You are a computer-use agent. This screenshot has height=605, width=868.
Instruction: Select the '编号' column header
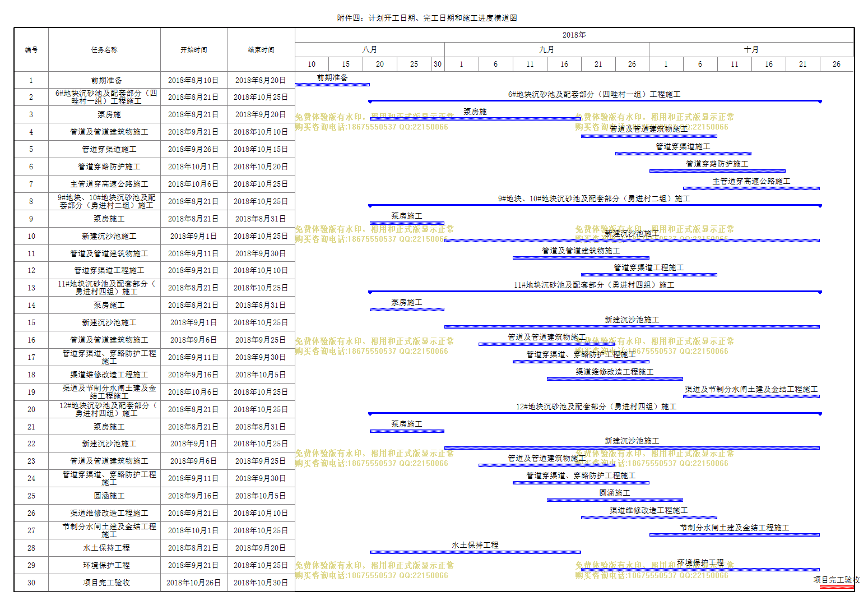pos(31,49)
